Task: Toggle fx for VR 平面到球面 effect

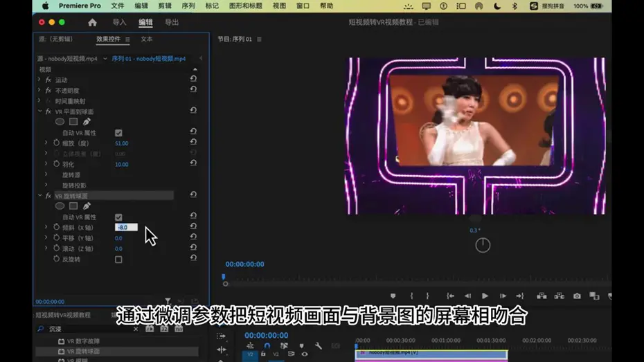Action: point(48,111)
